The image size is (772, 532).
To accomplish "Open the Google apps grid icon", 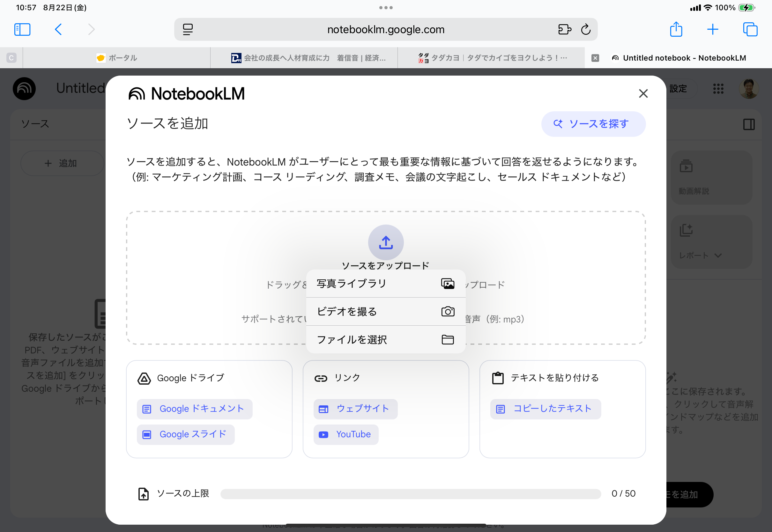I will 718,89.
